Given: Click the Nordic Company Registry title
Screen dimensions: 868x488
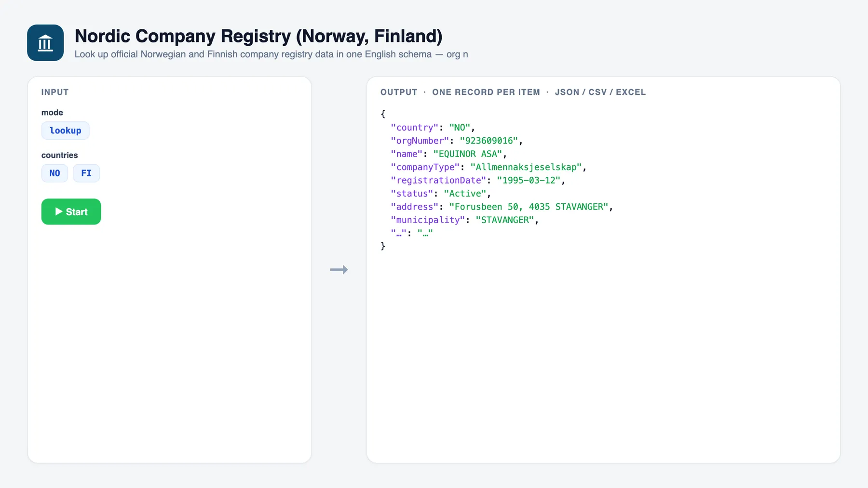Looking at the screenshot, I should [x=258, y=36].
